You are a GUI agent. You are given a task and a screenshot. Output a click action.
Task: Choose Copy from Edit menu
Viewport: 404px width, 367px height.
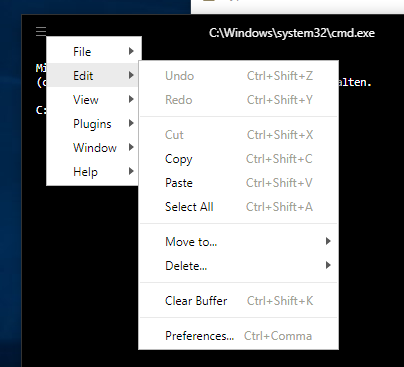[239, 159]
